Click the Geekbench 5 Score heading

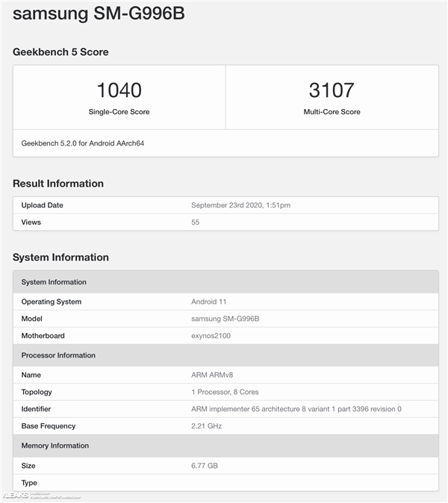coord(60,52)
